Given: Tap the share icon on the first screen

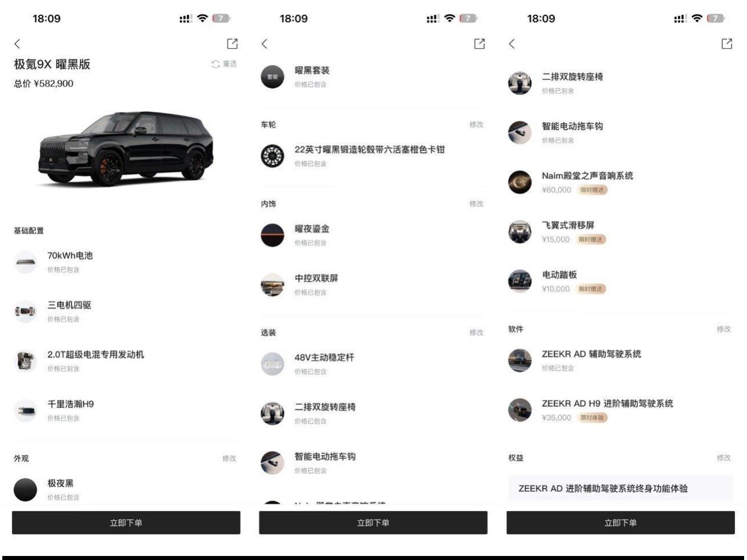Looking at the screenshot, I should 232,44.
